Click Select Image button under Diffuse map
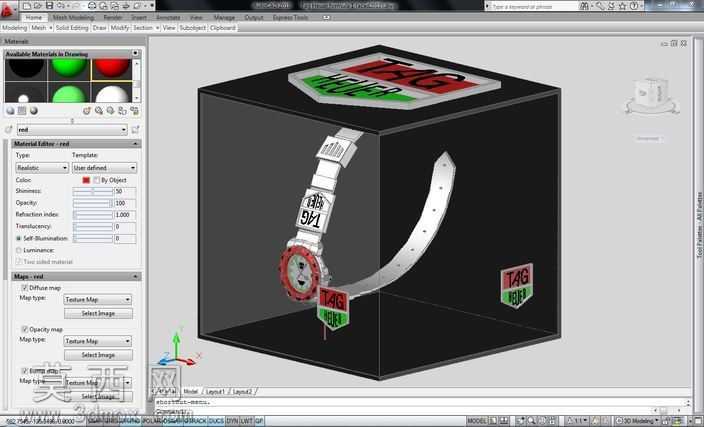The width and height of the screenshot is (704, 427). (98, 313)
